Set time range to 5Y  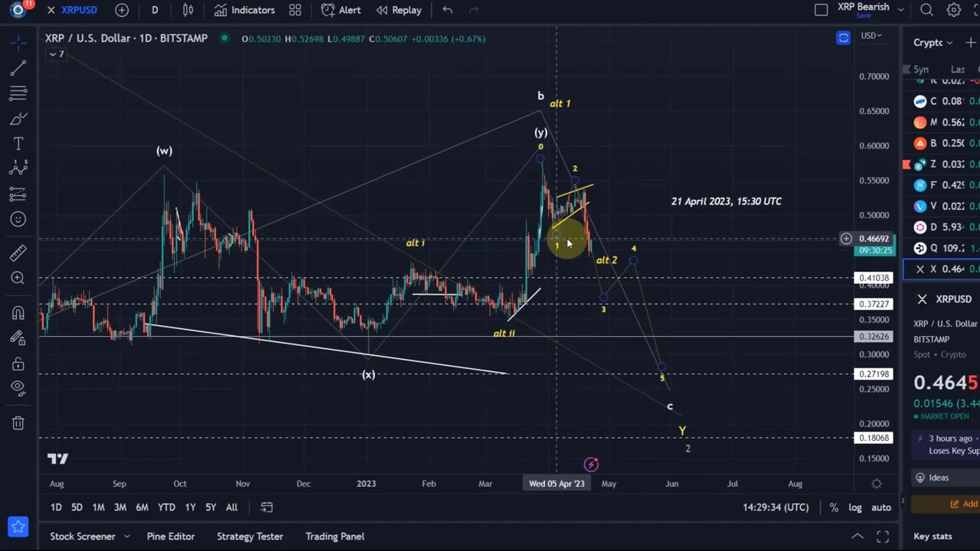point(211,507)
